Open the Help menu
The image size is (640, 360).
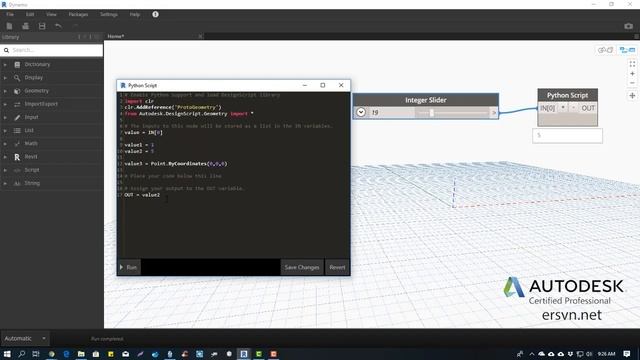tap(135, 14)
